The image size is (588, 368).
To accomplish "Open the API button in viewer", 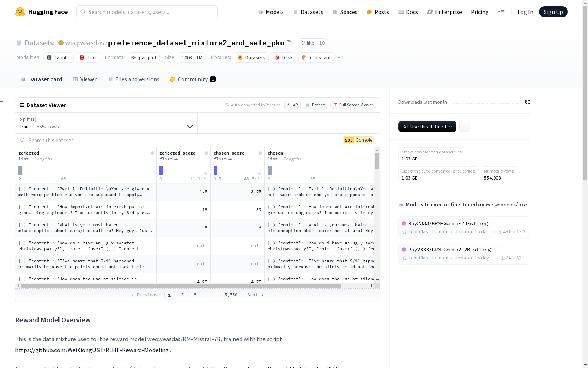I will point(293,105).
